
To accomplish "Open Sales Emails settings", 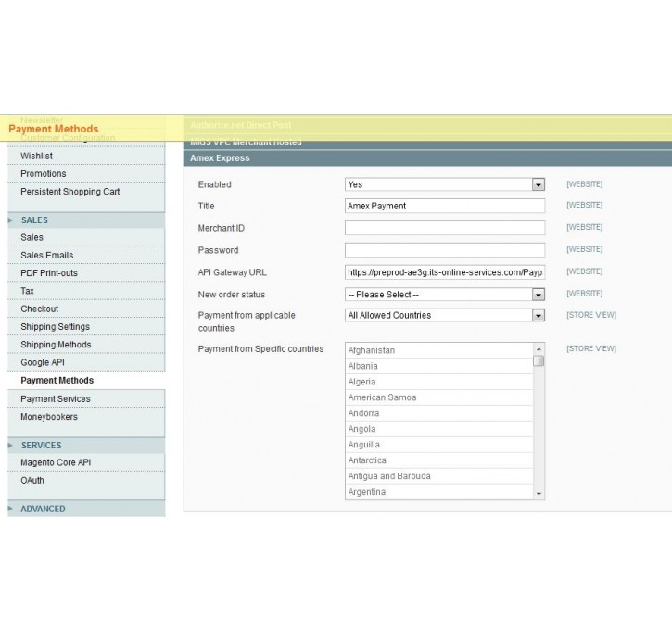I will [x=85, y=256].
